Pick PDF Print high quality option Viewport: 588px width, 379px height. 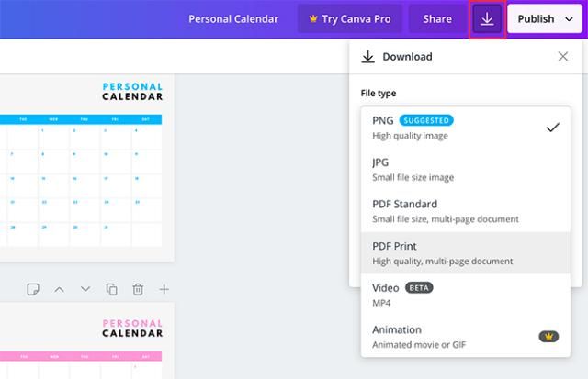click(x=466, y=253)
